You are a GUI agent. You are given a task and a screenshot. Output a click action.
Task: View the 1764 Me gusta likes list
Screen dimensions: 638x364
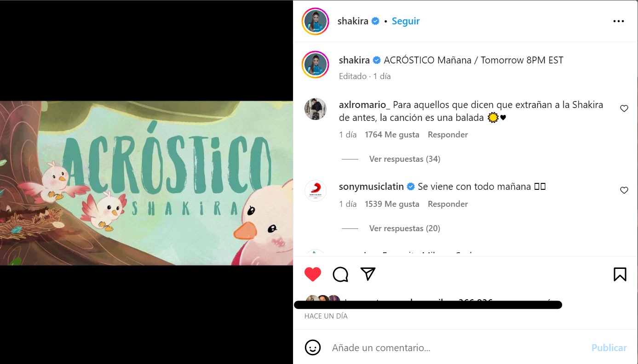pos(392,135)
